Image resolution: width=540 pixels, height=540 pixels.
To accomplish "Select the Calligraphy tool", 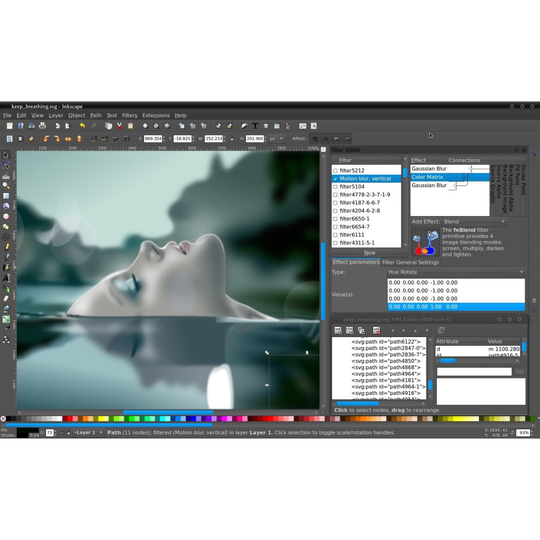I will [6, 268].
